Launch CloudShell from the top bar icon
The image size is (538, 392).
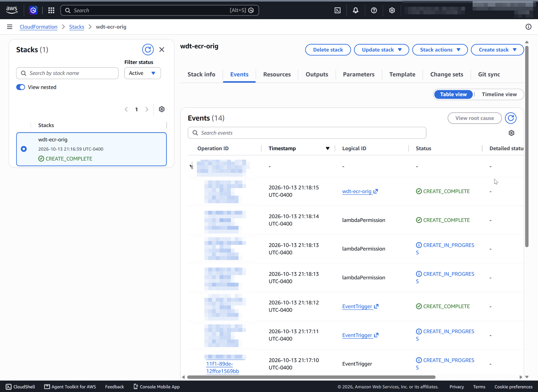[338, 10]
